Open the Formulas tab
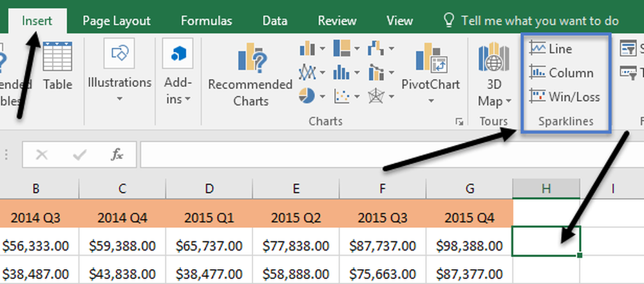Screen dimensions: 644x284 (207, 21)
